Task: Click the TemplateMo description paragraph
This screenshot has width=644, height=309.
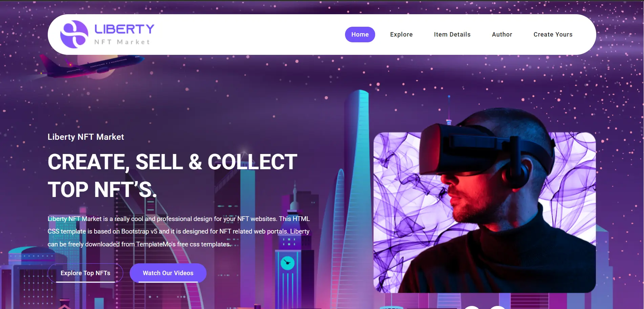Action: (178, 231)
